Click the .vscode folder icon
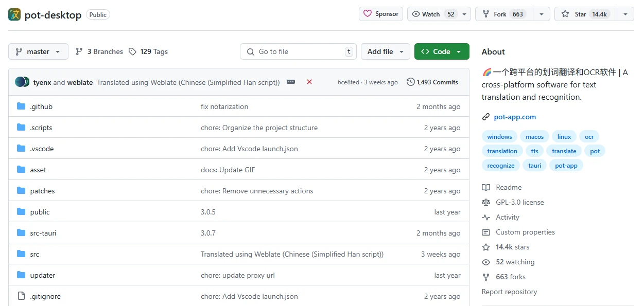The height and width of the screenshot is (306, 644). coord(21,149)
